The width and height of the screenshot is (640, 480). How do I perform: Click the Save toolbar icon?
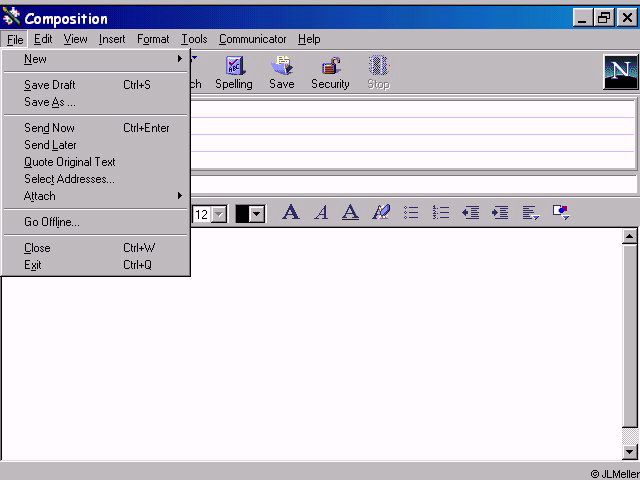point(282,73)
